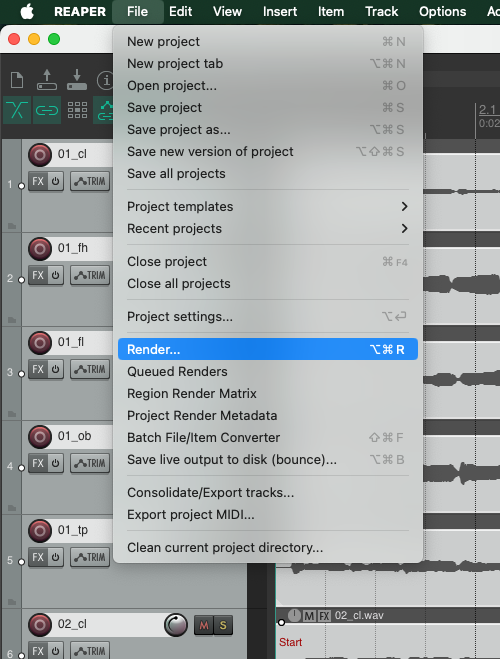Click the grid settings toolbar icon
This screenshot has width=500, height=659.
[x=77, y=110]
